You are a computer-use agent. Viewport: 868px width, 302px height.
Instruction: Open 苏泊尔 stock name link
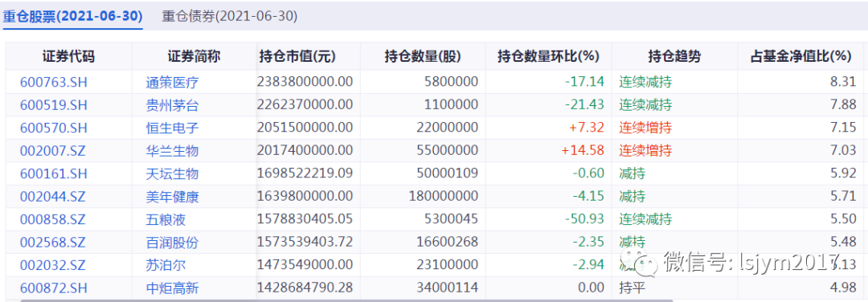(166, 265)
